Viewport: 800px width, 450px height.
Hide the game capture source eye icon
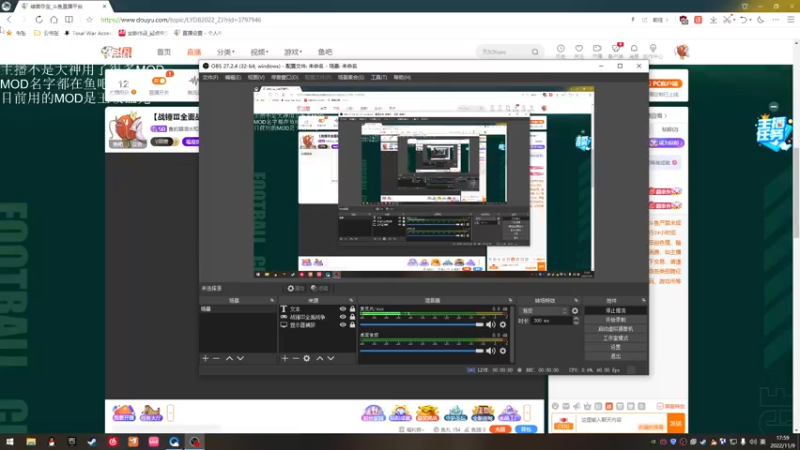click(343, 317)
